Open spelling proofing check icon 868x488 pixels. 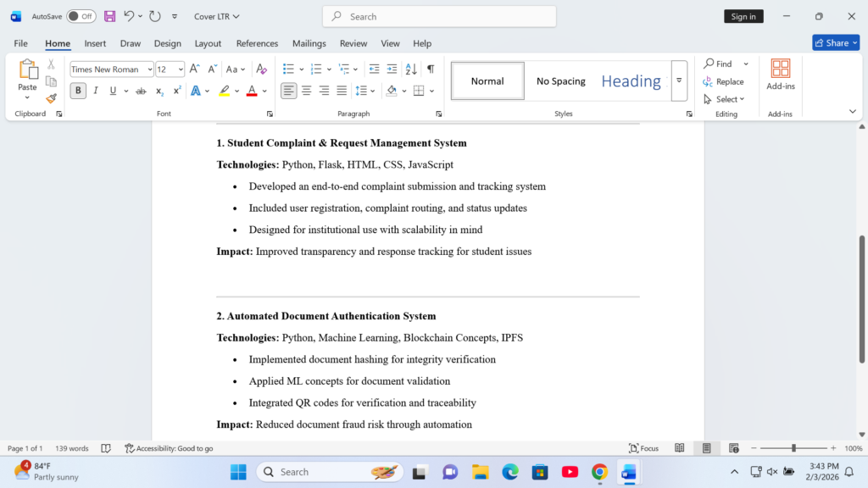tap(106, 448)
